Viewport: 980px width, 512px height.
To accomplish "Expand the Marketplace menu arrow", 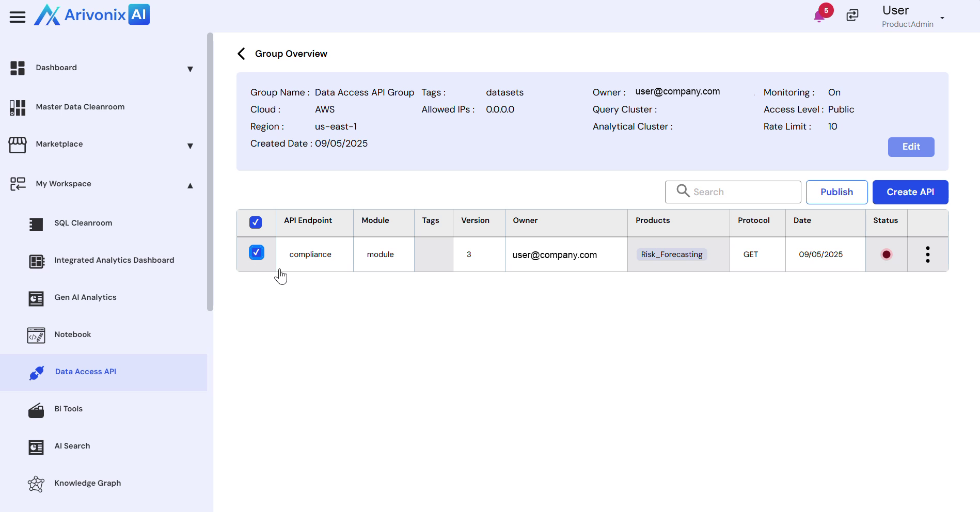I will point(190,146).
